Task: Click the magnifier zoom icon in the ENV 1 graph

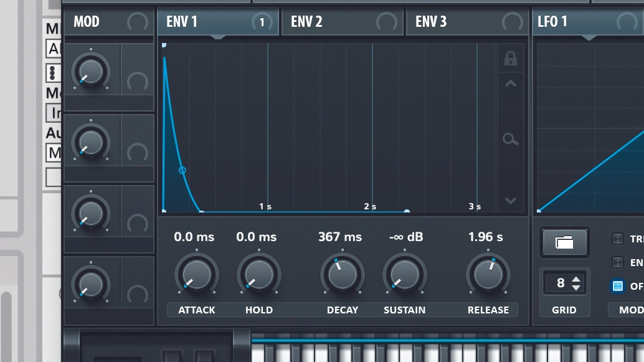Action: point(511,140)
